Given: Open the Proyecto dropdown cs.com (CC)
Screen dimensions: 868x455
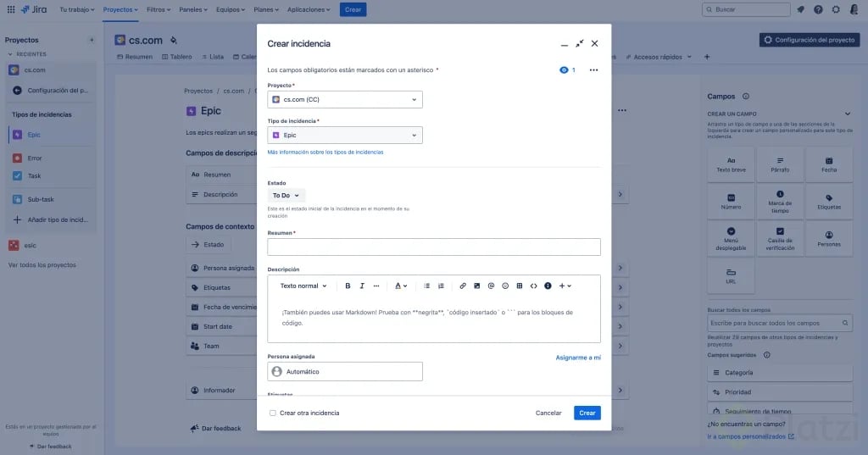Looking at the screenshot, I should point(345,100).
